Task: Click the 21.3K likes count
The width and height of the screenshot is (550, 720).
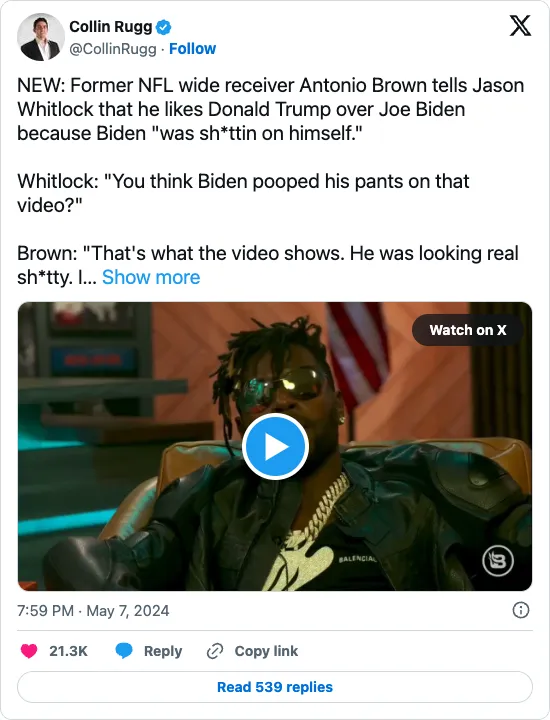Action: [x=68, y=651]
